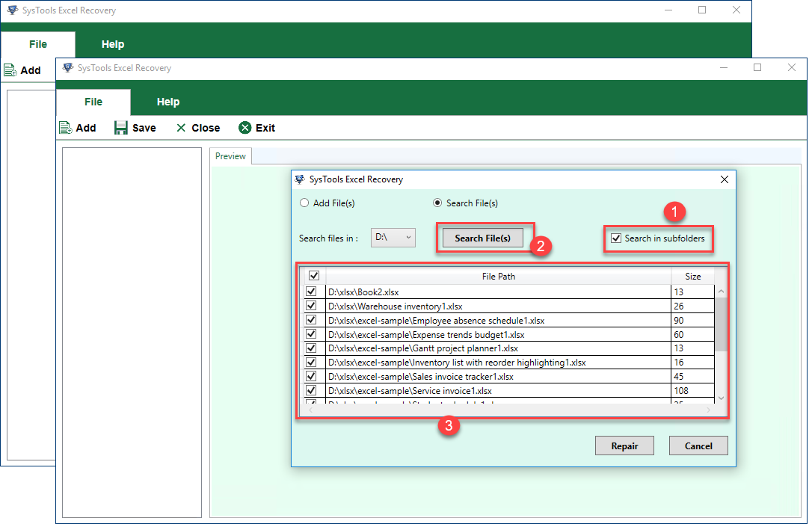Uncheck the Sales invoice tracker1.xlsx checkbox
812x527 pixels.
(x=311, y=376)
